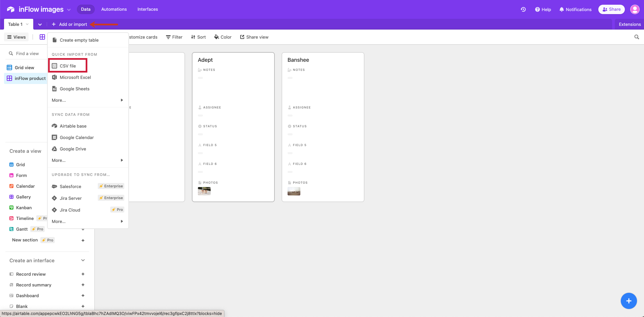Expand More under Sync data from
The width and height of the screenshot is (644, 317).
pos(88,160)
